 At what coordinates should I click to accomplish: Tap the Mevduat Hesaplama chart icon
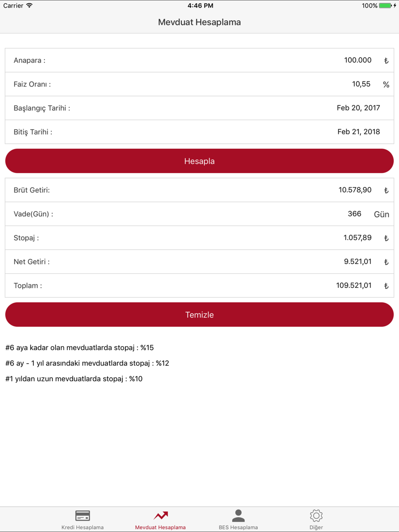tap(160, 516)
